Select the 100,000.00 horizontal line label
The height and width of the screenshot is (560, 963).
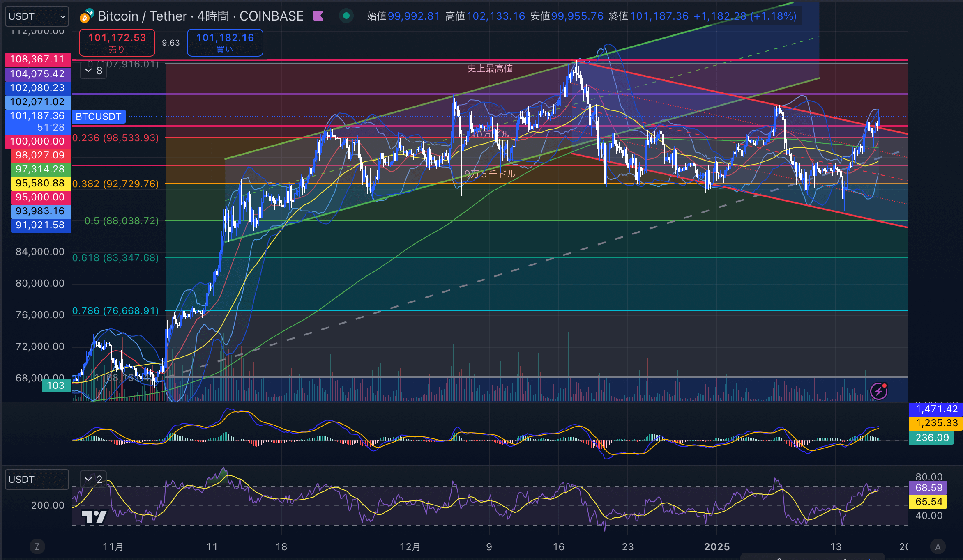[x=38, y=141]
